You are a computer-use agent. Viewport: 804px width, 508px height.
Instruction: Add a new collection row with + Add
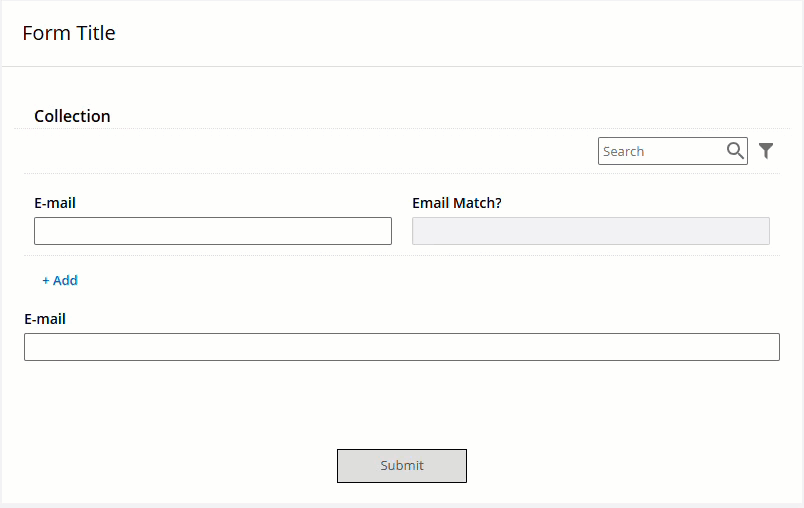pyautogui.click(x=60, y=280)
